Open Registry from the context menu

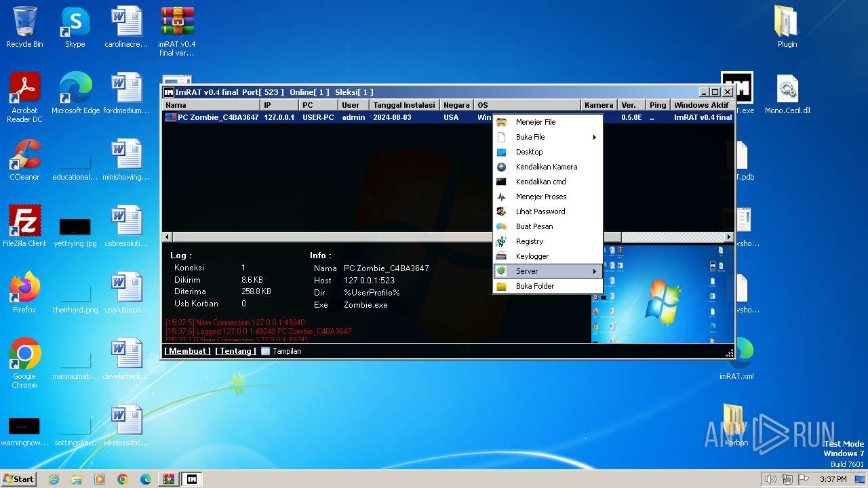(x=548, y=241)
